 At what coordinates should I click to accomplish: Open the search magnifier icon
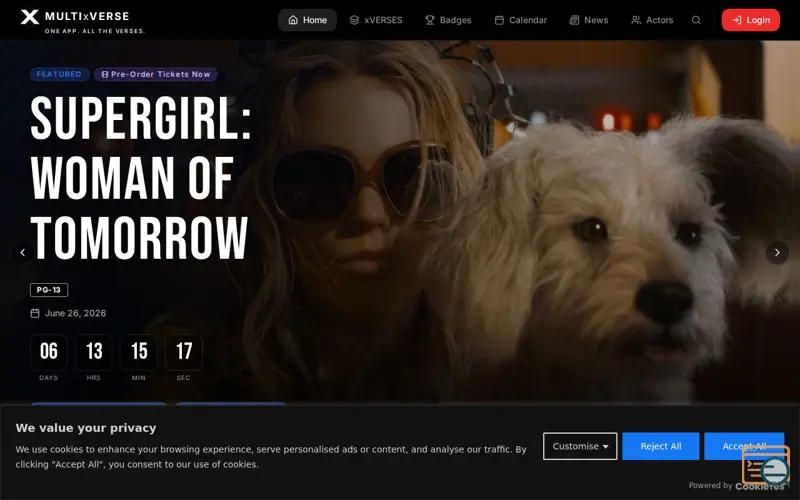(696, 20)
